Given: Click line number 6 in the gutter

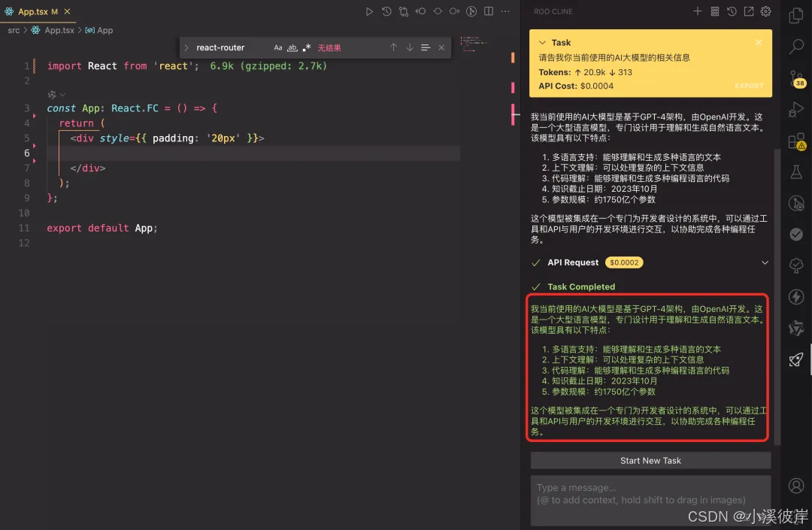Looking at the screenshot, I should [x=26, y=153].
